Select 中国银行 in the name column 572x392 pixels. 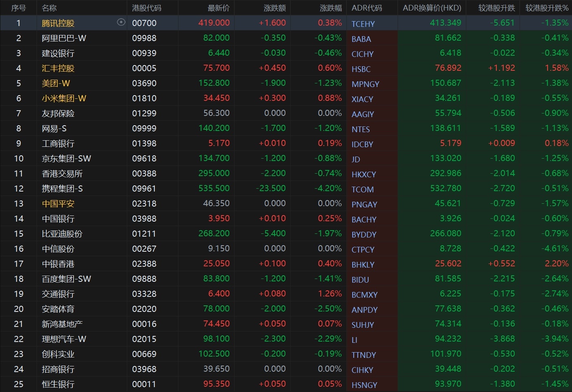[58, 219]
